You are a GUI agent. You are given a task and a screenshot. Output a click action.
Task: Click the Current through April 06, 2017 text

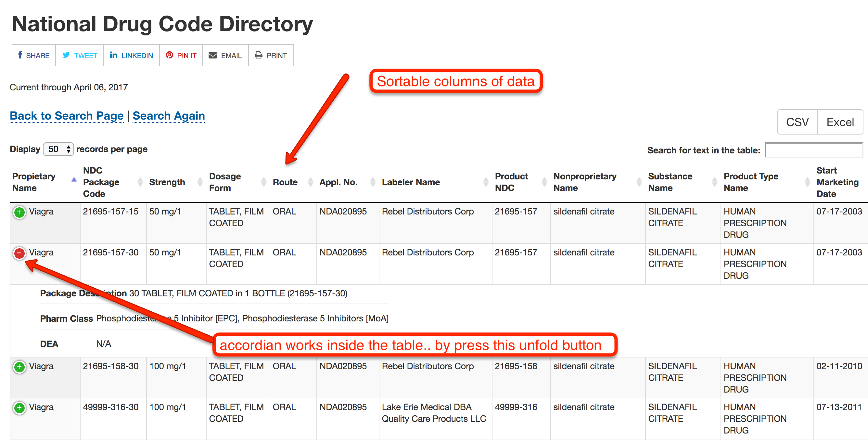click(x=69, y=87)
